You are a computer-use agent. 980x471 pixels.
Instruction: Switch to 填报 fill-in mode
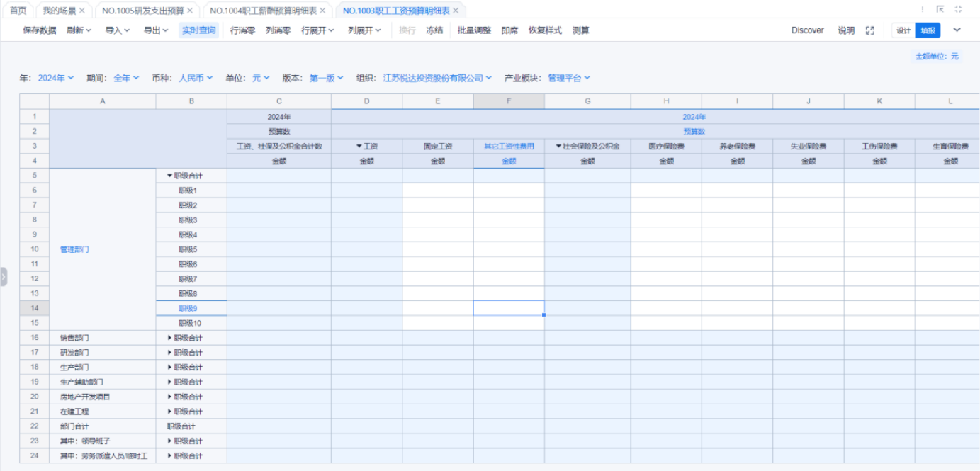[928, 30]
